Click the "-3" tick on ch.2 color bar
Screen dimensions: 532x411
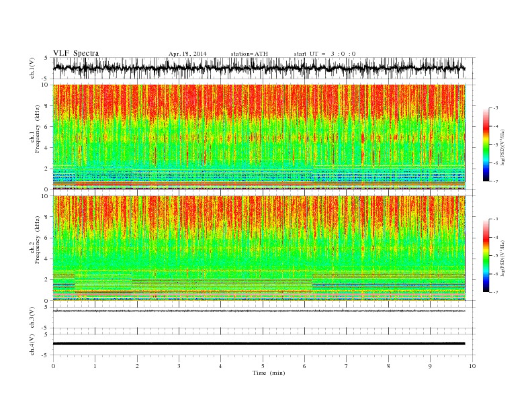[x=496, y=219]
